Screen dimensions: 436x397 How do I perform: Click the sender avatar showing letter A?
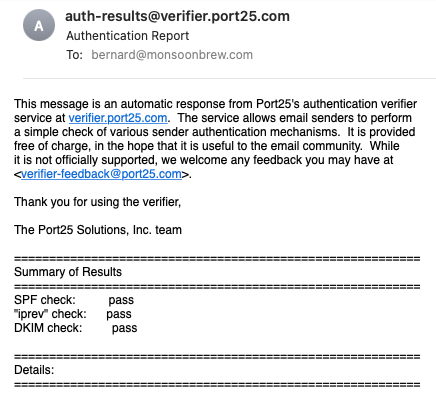coord(39,25)
